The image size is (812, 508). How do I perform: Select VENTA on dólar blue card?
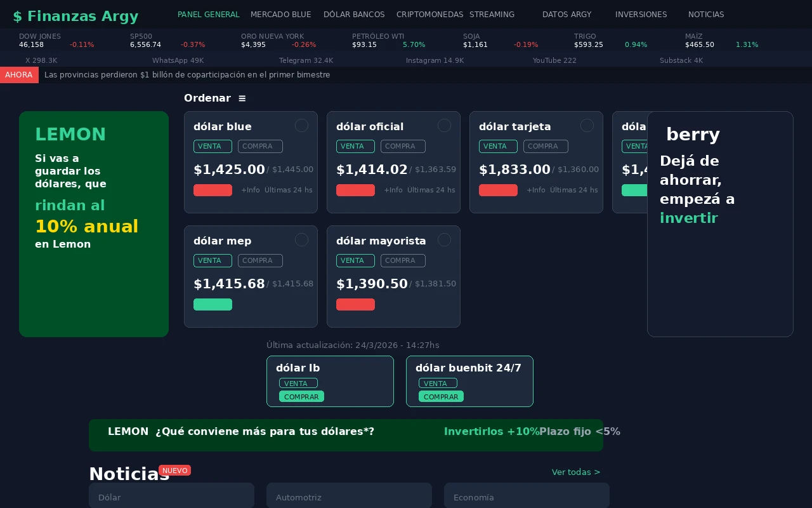[x=213, y=146]
